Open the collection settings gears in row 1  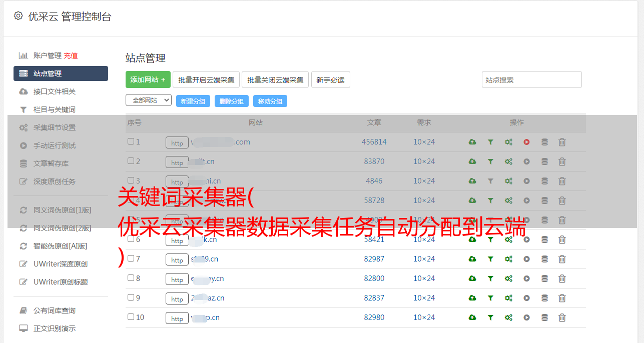pyautogui.click(x=508, y=142)
